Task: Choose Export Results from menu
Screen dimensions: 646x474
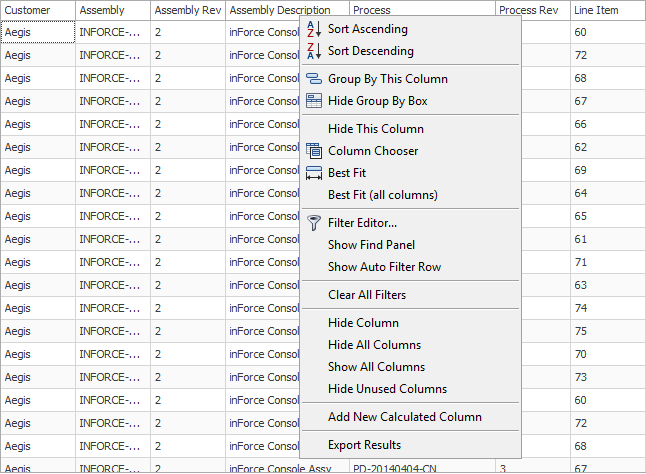Action: point(364,445)
